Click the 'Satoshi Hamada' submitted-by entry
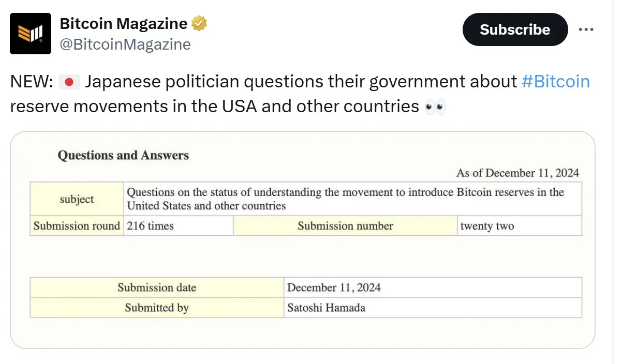 click(326, 307)
